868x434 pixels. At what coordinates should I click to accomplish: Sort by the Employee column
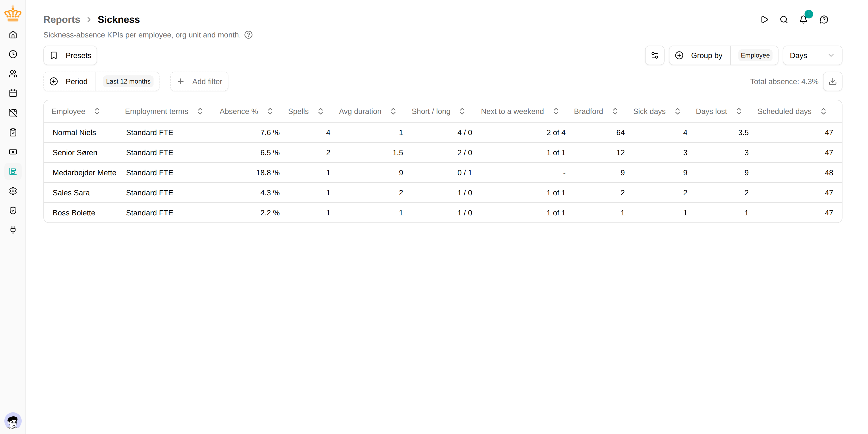[76, 111]
